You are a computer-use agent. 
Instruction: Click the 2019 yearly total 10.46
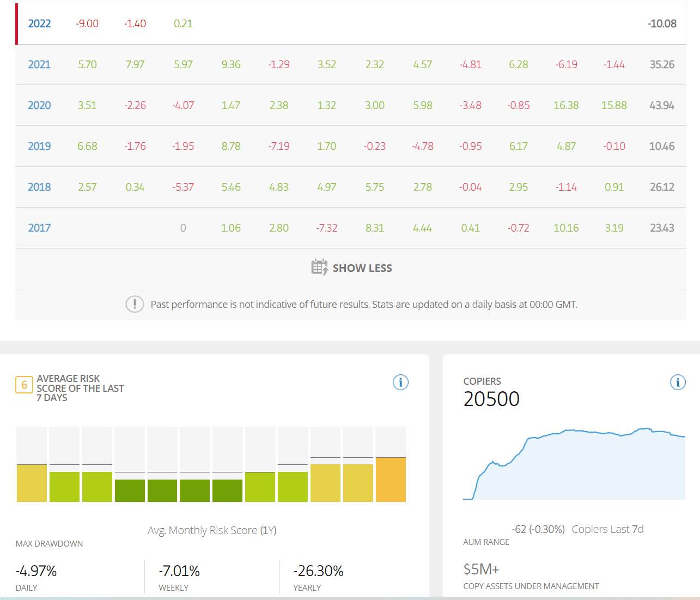coord(662,146)
